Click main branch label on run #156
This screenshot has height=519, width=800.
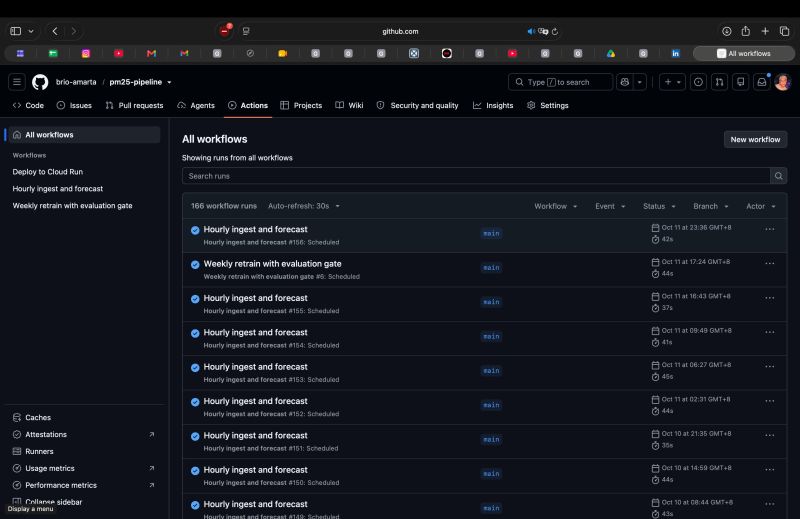491,233
